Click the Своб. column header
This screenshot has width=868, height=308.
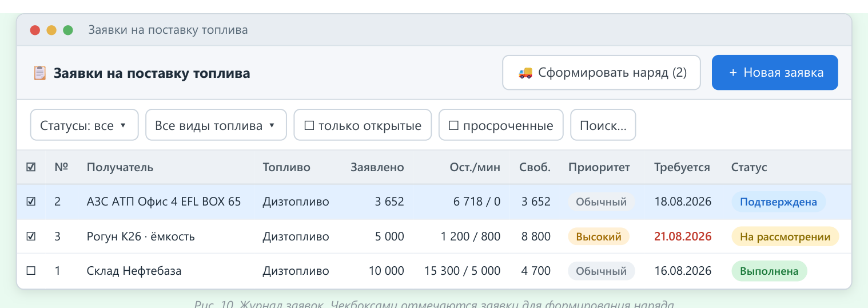[x=535, y=167]
